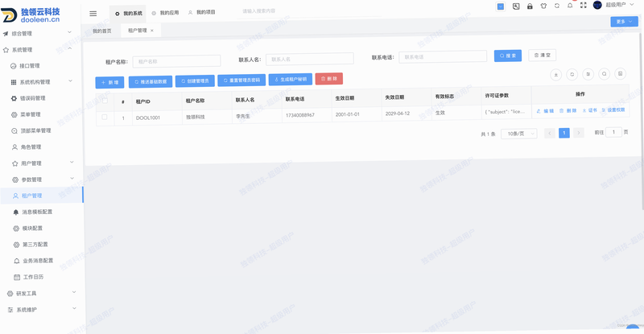Lock the screen with the padlock icon
This screenshot has width=644, height=334.
530,6
